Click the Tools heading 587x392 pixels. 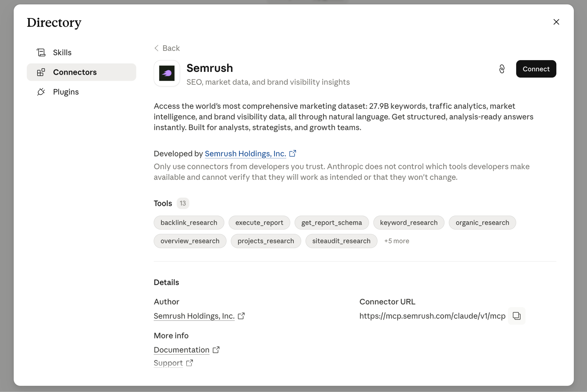click(163, 203)
